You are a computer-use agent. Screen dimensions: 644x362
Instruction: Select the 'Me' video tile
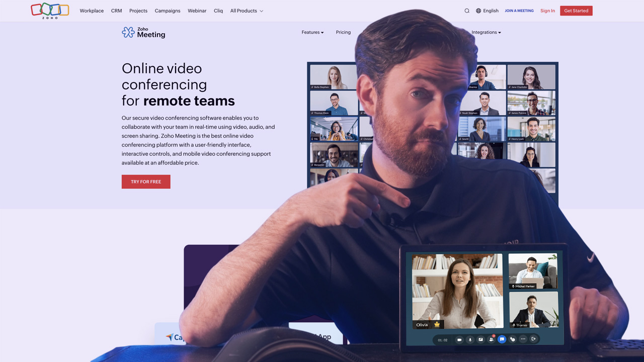(x=334, y=129)
